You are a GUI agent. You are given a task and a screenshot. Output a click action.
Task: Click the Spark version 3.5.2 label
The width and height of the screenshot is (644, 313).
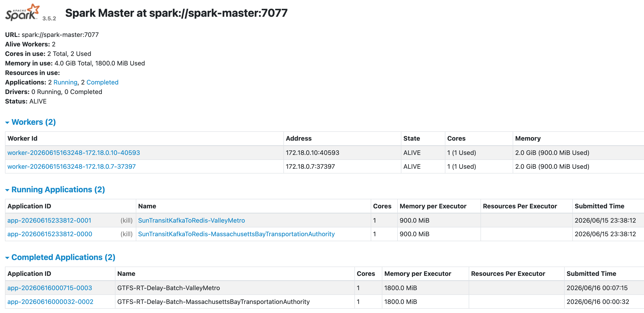tap(49, 19)
